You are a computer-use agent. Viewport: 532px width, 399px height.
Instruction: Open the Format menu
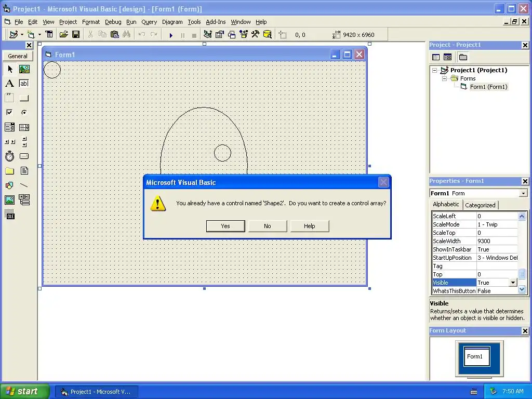tap(91, 22)
